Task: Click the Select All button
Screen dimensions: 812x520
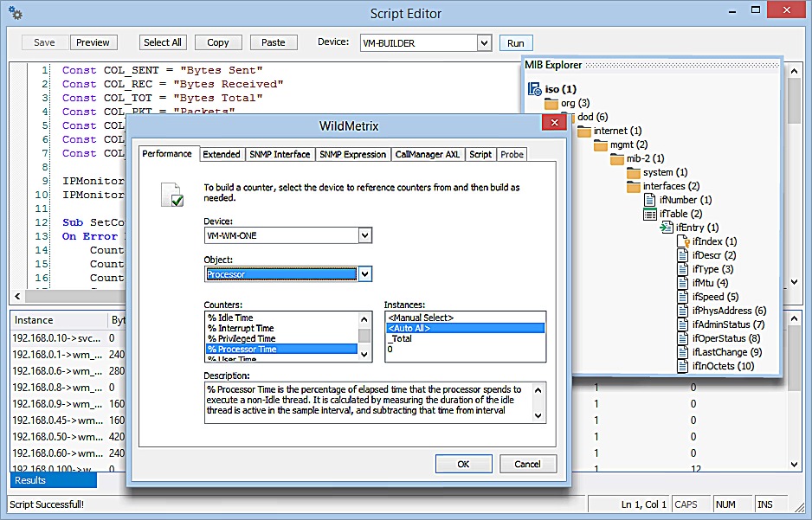Action: coord(163,42)
